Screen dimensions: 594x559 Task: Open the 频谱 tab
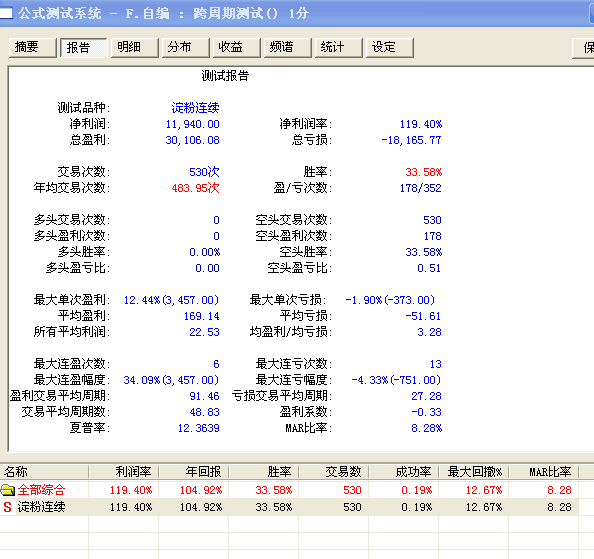(x=288, y=47)
